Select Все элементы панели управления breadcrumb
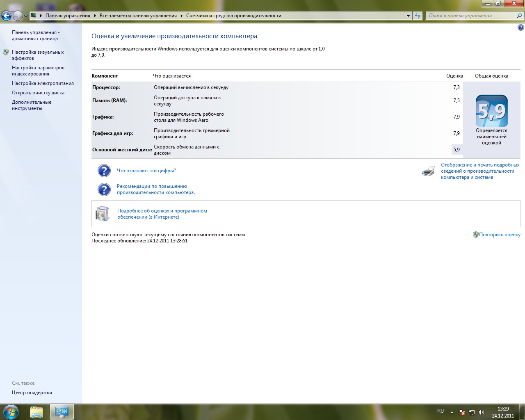Screen dimensions: 525x420 [138, 16]
